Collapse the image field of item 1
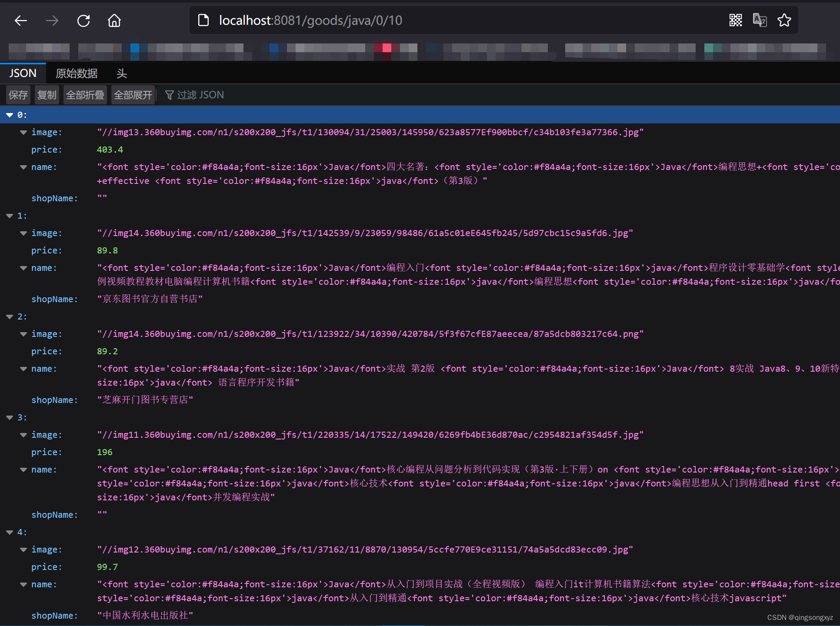Image resolution: width=840 pixels, height=626 pixels. tap(23, 233)
